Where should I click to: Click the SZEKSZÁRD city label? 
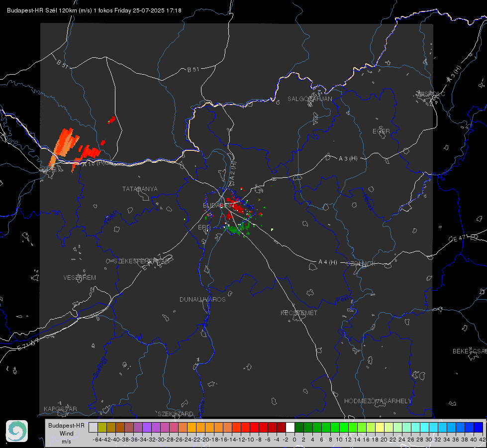click(x=176, y=414)
